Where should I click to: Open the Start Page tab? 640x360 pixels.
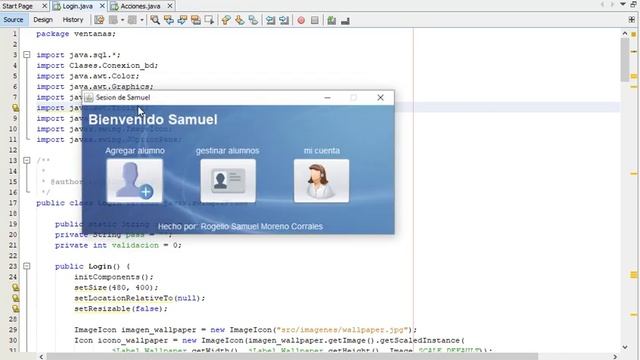coord(18,6)
